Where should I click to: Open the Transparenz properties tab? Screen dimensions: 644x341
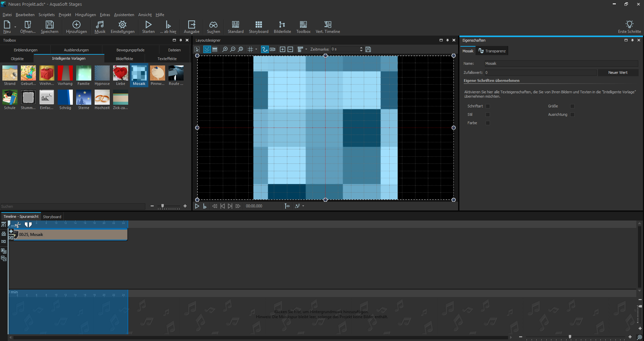point(492,51)
